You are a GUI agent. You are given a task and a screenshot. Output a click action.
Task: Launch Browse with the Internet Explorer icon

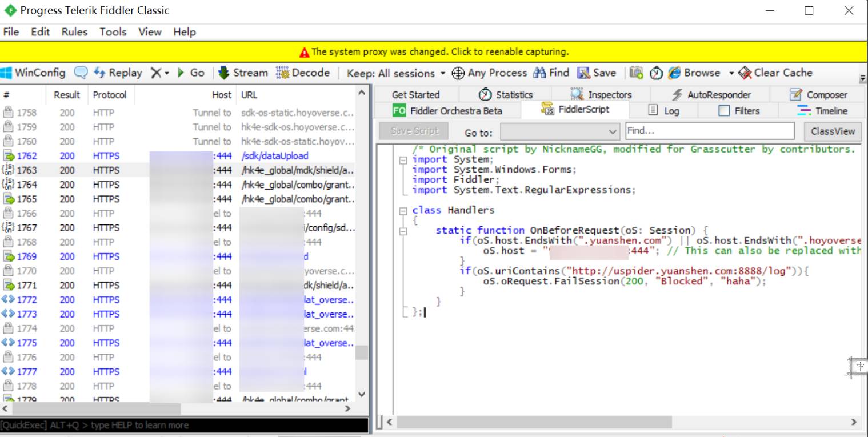[x=694, y=73]
